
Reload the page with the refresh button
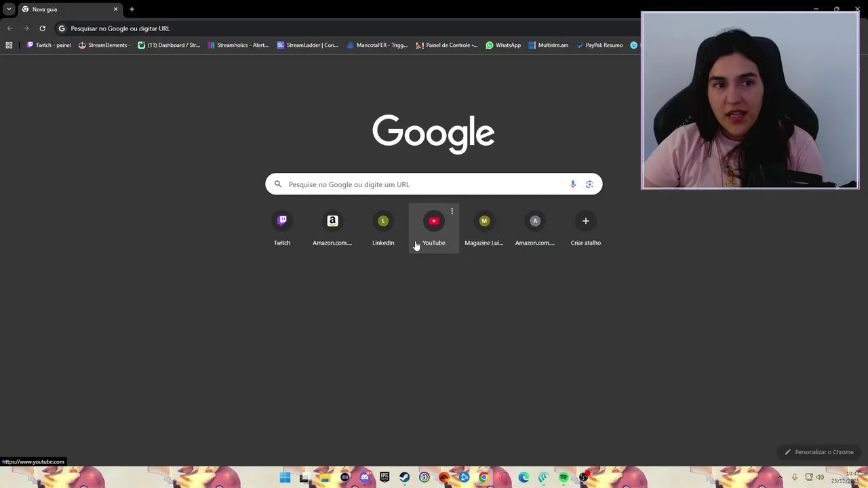point(42,28)
